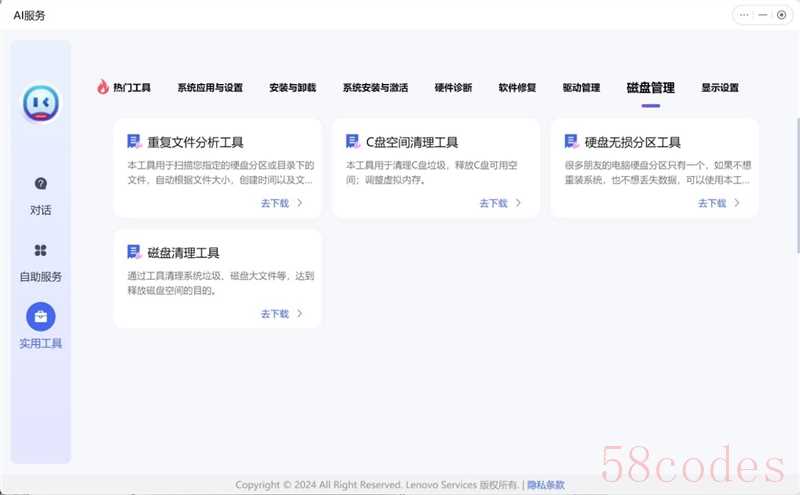
Task: Open the 隐私条款 link in footer
Action: pyautogui.click(x=548, y=485)
